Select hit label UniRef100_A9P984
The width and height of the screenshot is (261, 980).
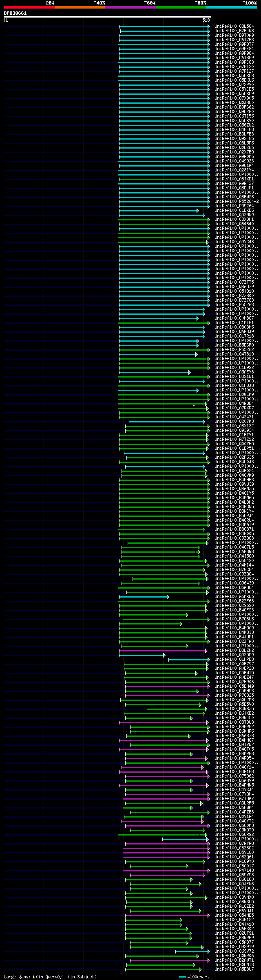pos(234,53)
